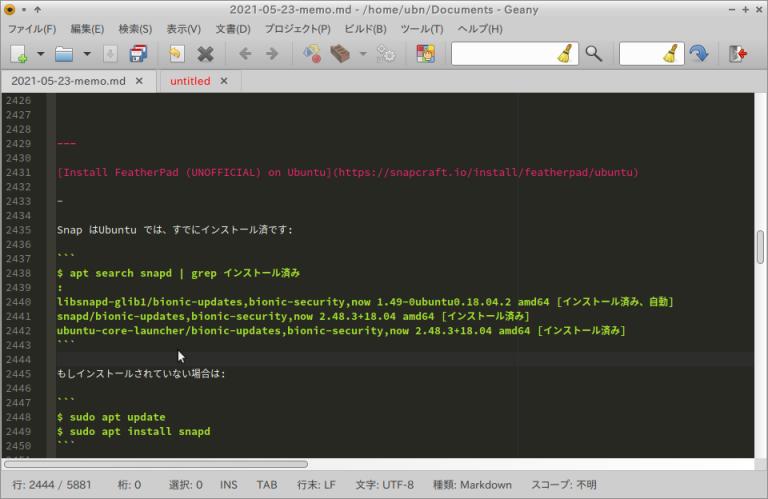Expand the recent files dropdown arrow
Image resolution: width=768 pixels, height=499 pixels.
87,54
